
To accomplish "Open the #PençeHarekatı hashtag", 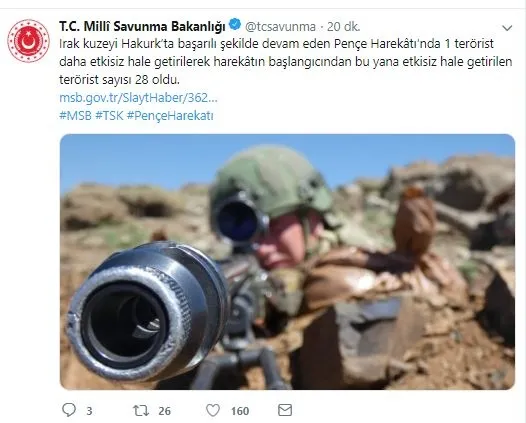I will 170,116.
